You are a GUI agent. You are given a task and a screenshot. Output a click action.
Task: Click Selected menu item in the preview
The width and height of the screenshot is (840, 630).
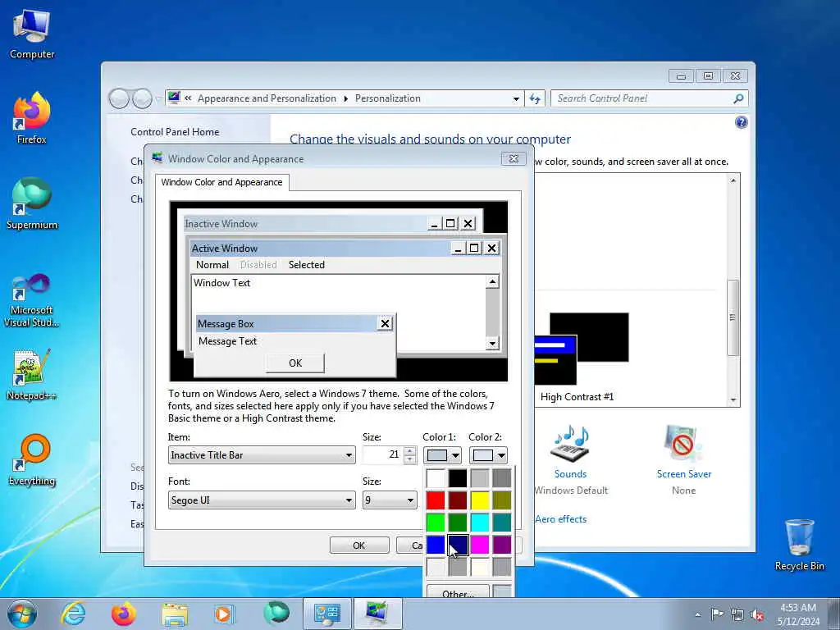(x=307, y=265)
